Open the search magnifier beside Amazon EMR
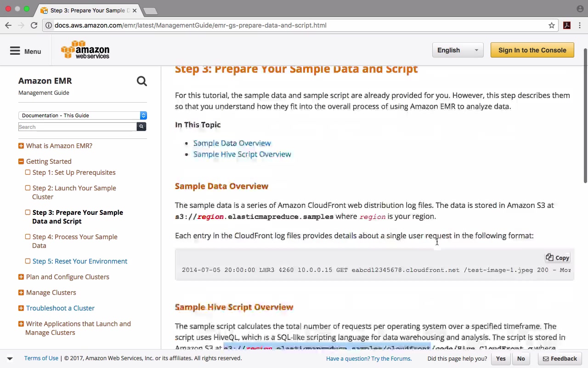The width and height of the screenshot is (588, 368). pos(141,81)
